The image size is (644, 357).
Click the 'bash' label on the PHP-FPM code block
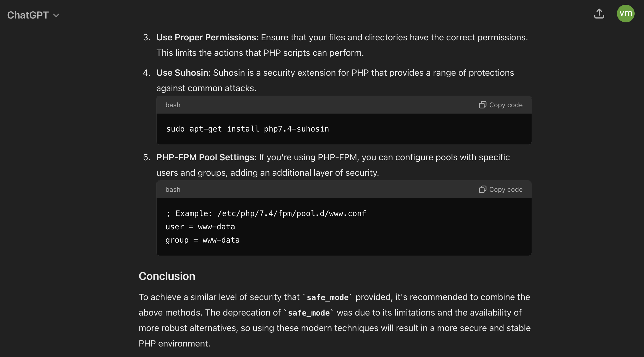pyautogui.click(x=173, y=190)
